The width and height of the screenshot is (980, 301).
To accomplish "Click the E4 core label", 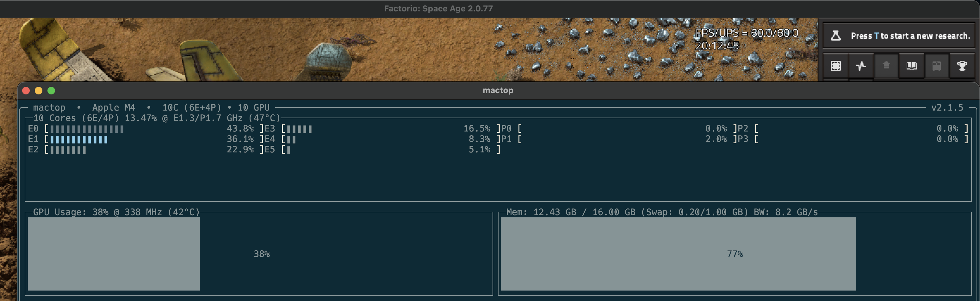I will tap(270, 139).
